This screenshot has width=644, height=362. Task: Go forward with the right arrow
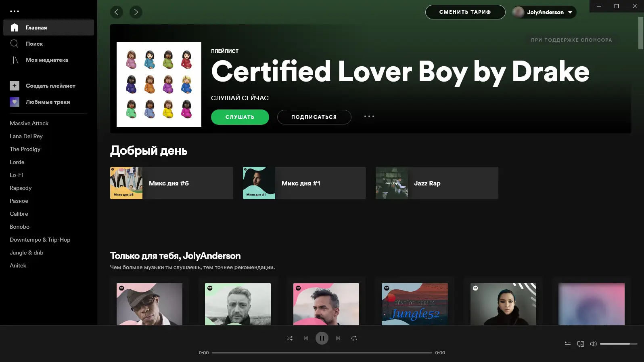(x=136, y=12)
